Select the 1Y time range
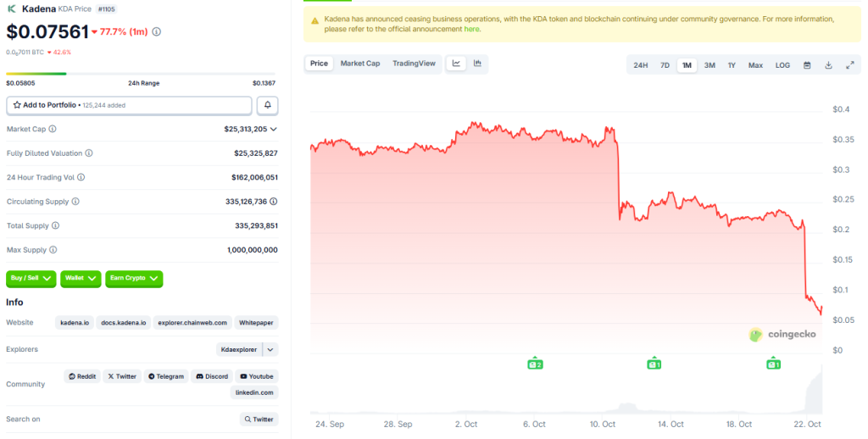The image size is (868, 439). (731, 65)
